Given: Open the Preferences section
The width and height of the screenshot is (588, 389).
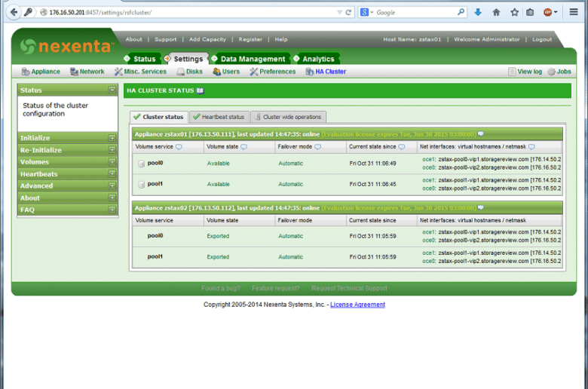Looking at the screenshot, I should point(273,72).
